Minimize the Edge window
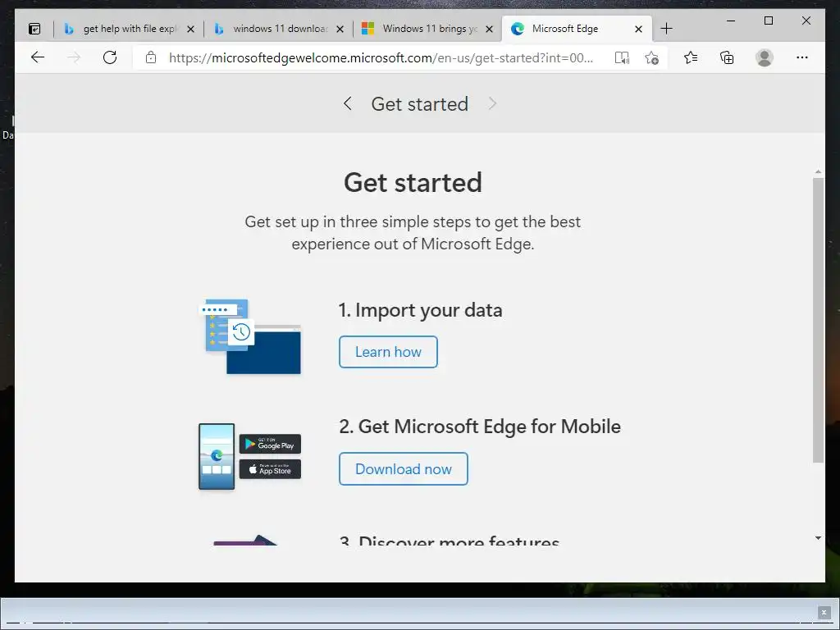The height and width of the screenshot is (630, 840). (731, 21)
